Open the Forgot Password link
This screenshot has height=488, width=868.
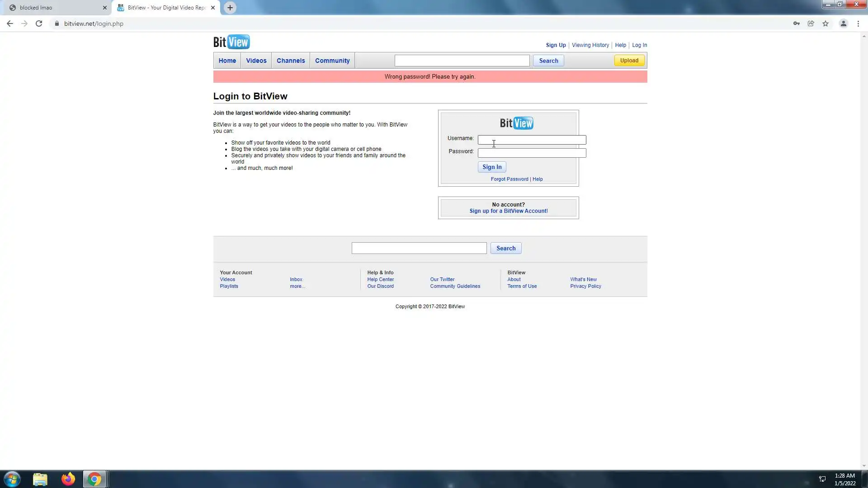pyautogui.click(x=509, y=179)
